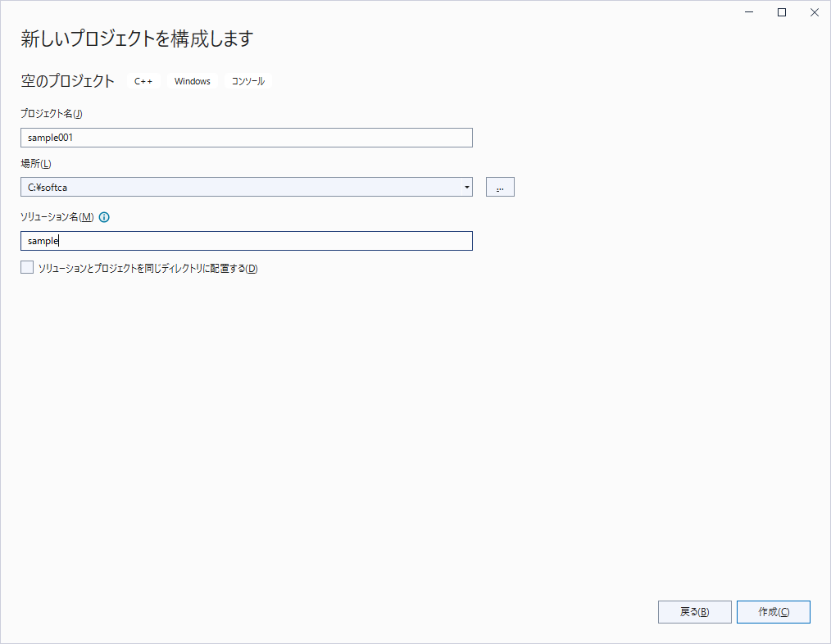Click the Windows platform tag
Screen dimensions: 831x644
(193, 81)
